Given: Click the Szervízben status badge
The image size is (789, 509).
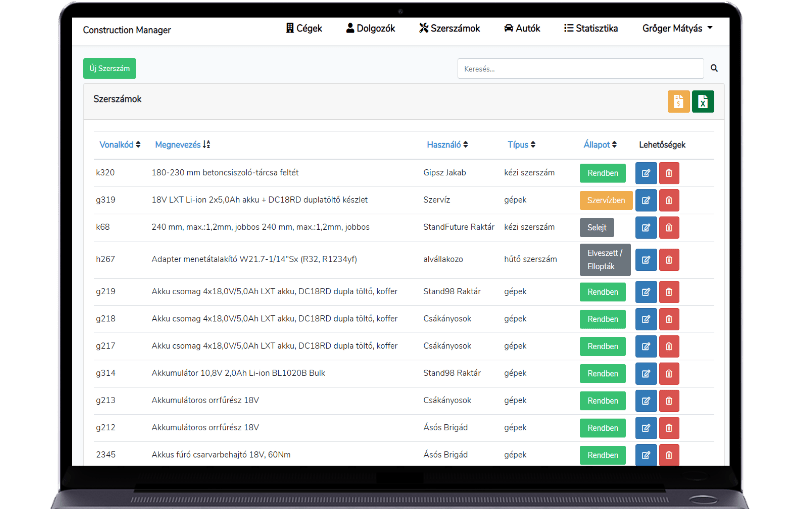Looking at the screenshot, I should pyautogui.click(x=606, y=200).
